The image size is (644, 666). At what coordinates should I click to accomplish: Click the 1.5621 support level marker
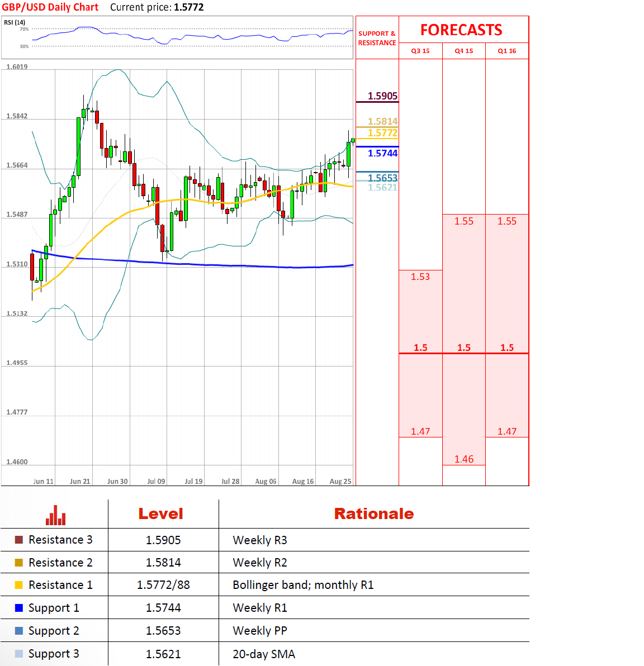coord(382,187)
